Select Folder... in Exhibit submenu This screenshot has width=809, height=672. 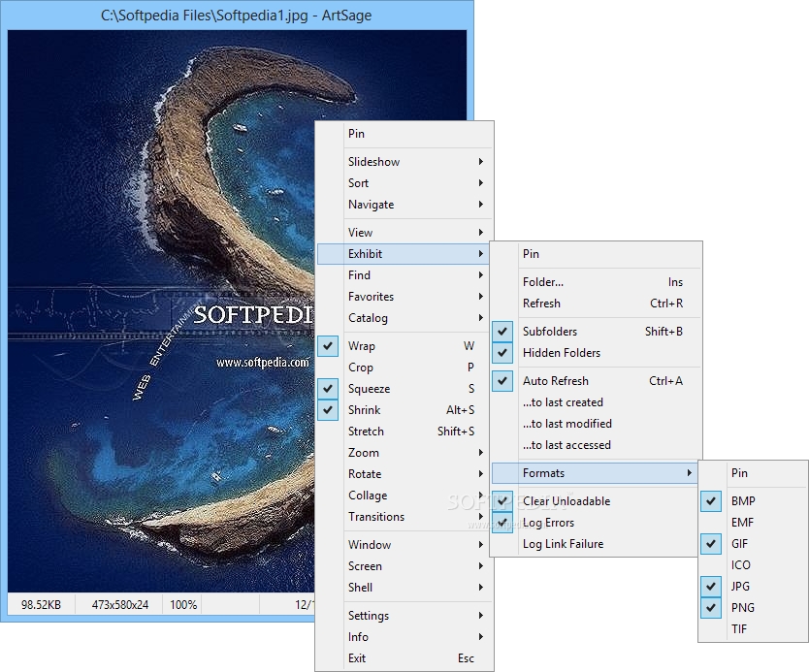[x=596, y=282]
